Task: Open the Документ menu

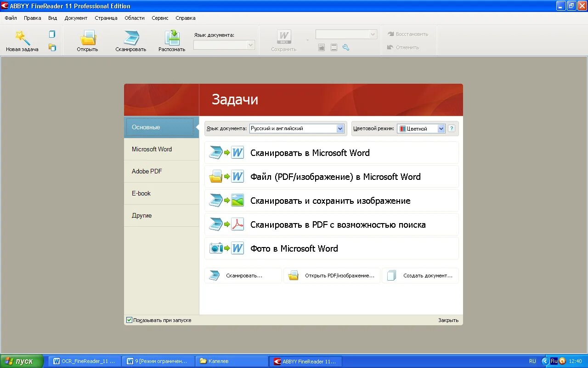Action: [x=76, y=18]
